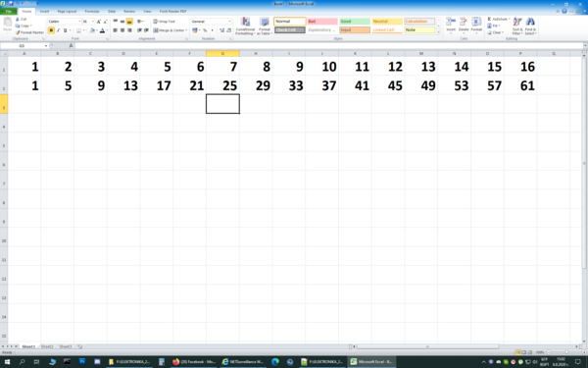The image size is (588, 368).
Task: Apply Percent Style to cell
Action: pos(205,30)
